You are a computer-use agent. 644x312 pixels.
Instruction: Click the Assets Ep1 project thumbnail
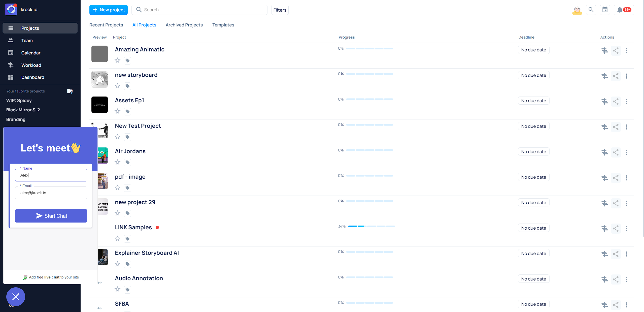point(99,104)
